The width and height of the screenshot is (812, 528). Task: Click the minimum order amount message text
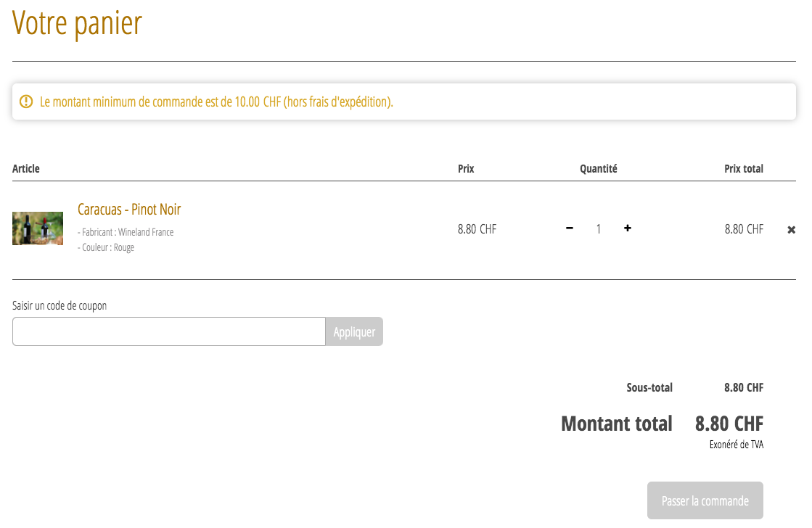216,102
